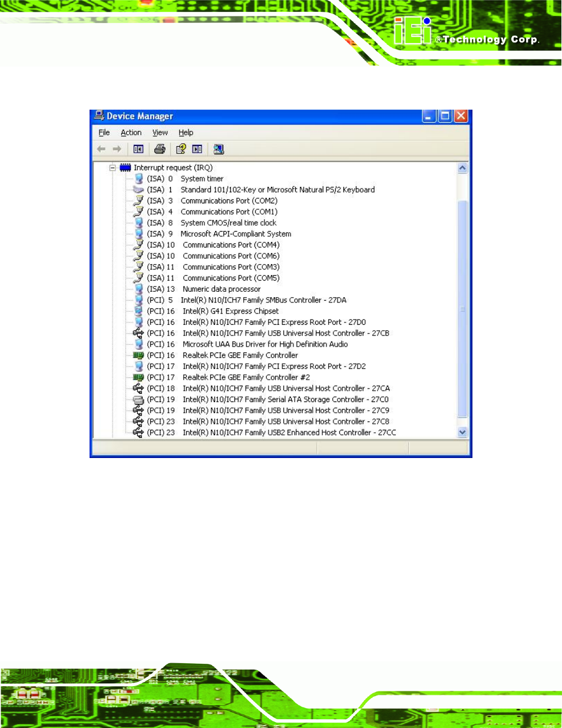Select Realtek PCIe GBE Family Controller #2 text
562x728 pixels.
(246, 377)
